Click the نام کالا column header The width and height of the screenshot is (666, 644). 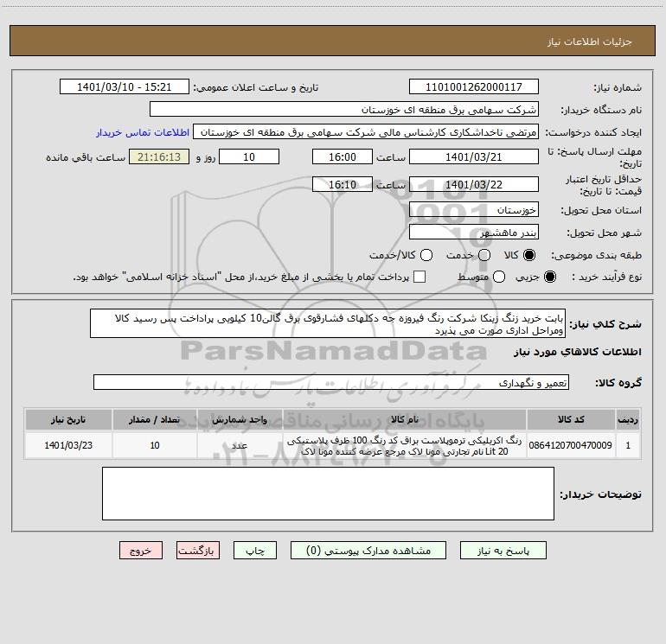tap(405, 419)
